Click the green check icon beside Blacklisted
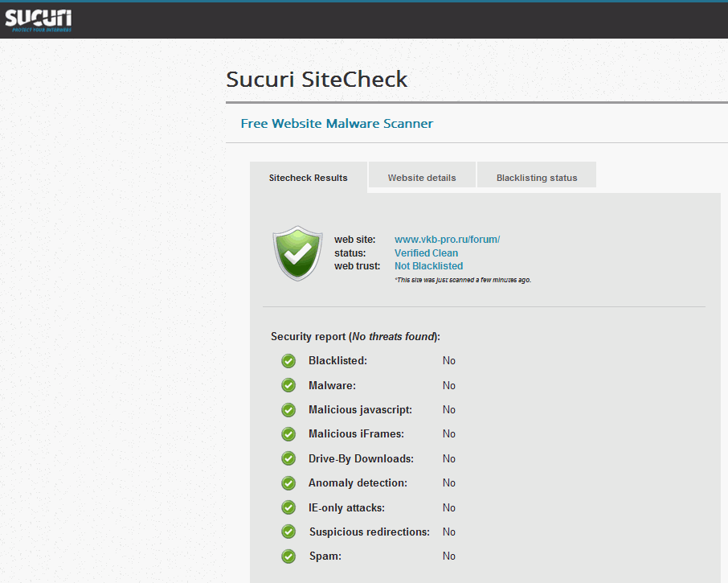Screen dimensions: 728x583 click(288, 361)
